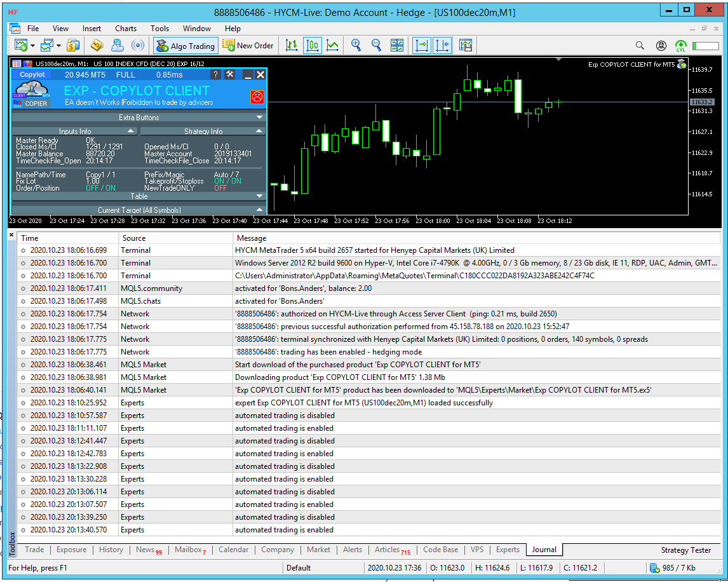Collapse the Strategy Info section
728x582 pixels.
tap(203, 132)
